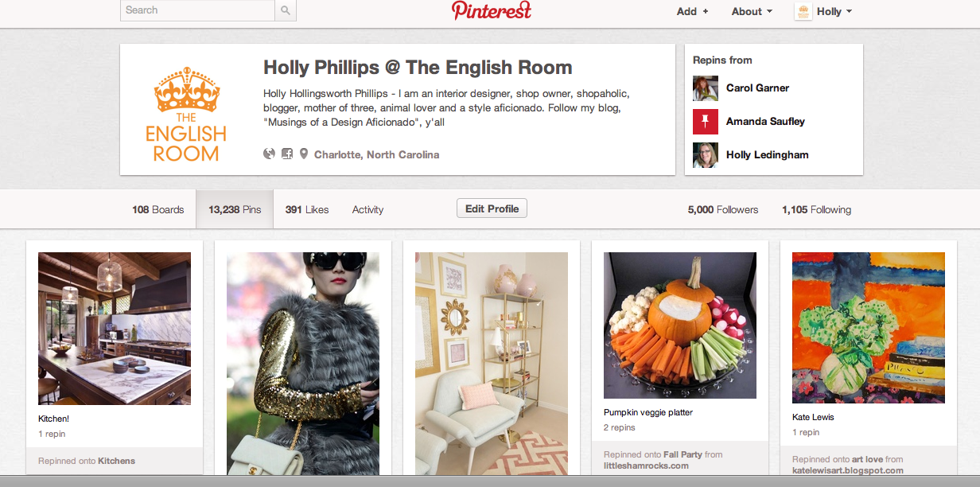
Task: Click the location pin icon near Charlotte
Action: point(303,154)
